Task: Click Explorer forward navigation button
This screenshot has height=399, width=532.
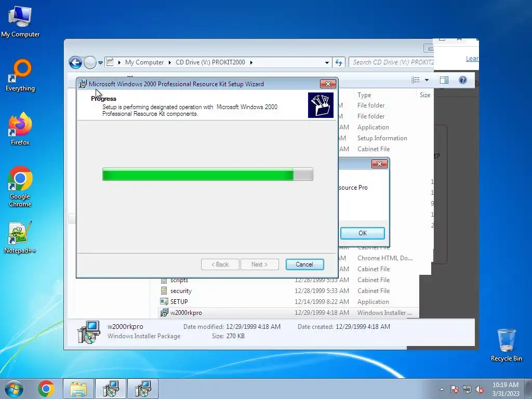Action: click(x=90, y=62)
